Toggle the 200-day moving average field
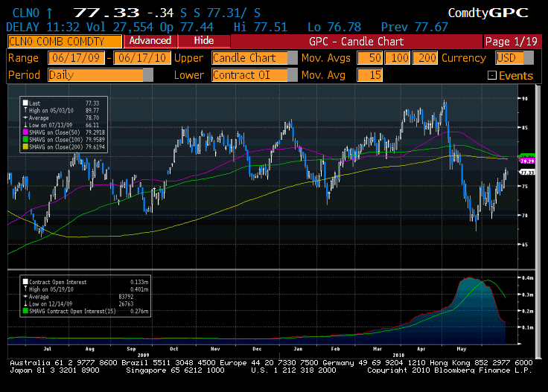 click(x=427, y=58)
